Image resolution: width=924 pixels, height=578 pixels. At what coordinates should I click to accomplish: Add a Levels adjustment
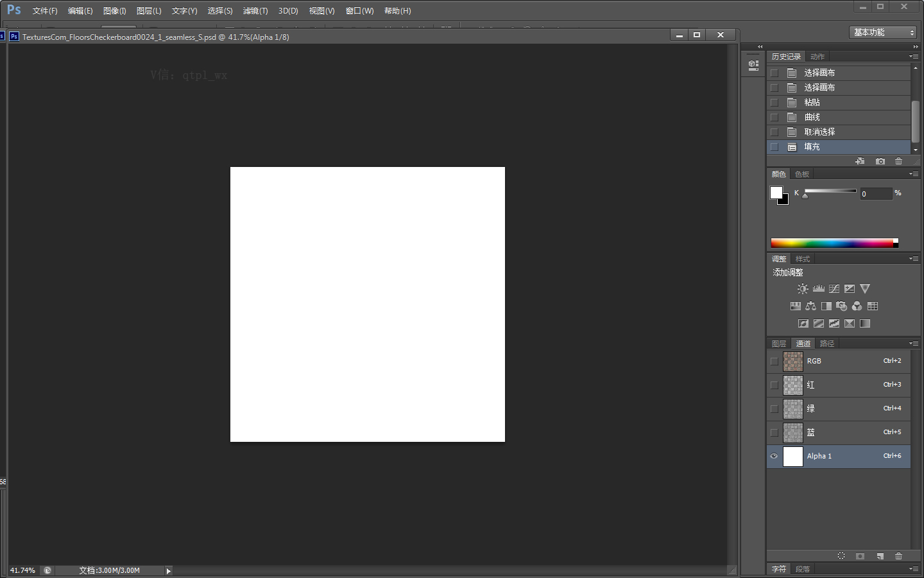818,289
